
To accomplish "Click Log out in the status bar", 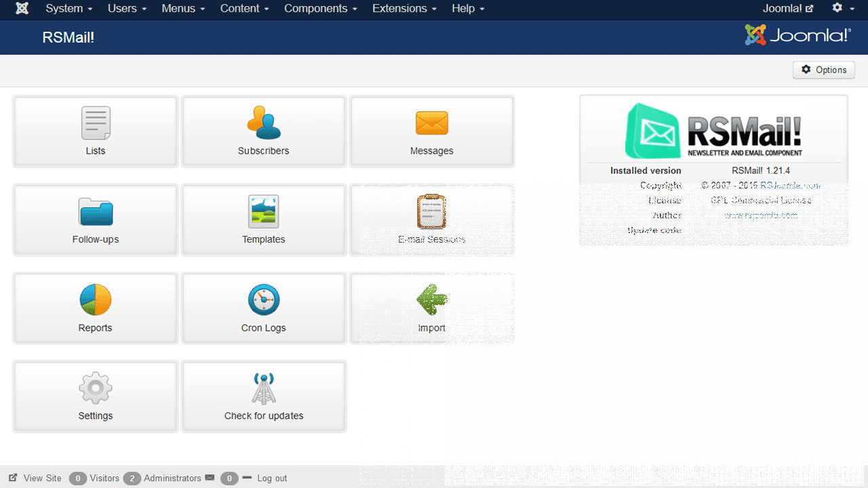I will click(x=271, y=478).
